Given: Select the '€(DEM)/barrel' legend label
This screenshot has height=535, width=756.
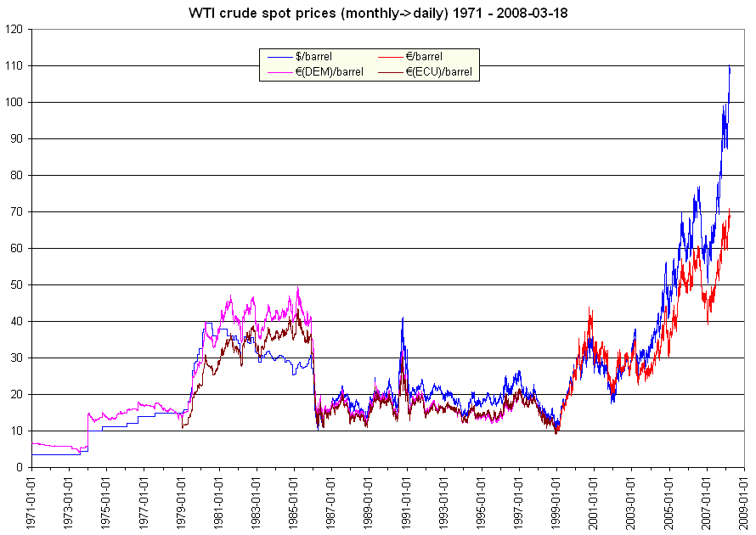Looking at the screenshot, I should point(330,72).
